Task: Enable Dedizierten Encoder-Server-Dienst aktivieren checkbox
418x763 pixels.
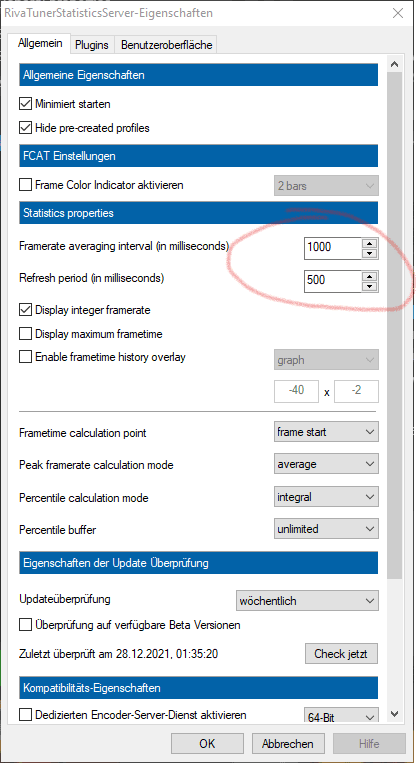Action: (x=25, y=715)
